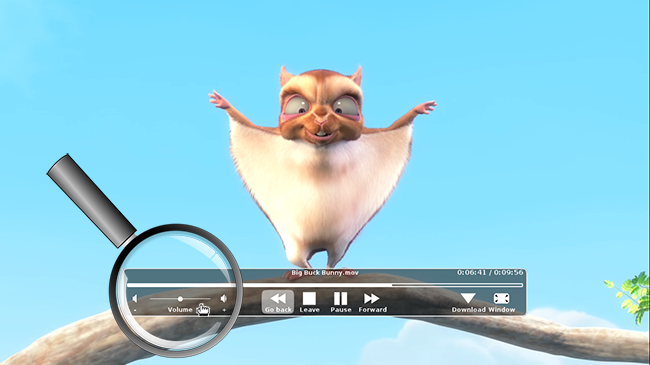Click the volume slider knob

[x=180, y=299]
